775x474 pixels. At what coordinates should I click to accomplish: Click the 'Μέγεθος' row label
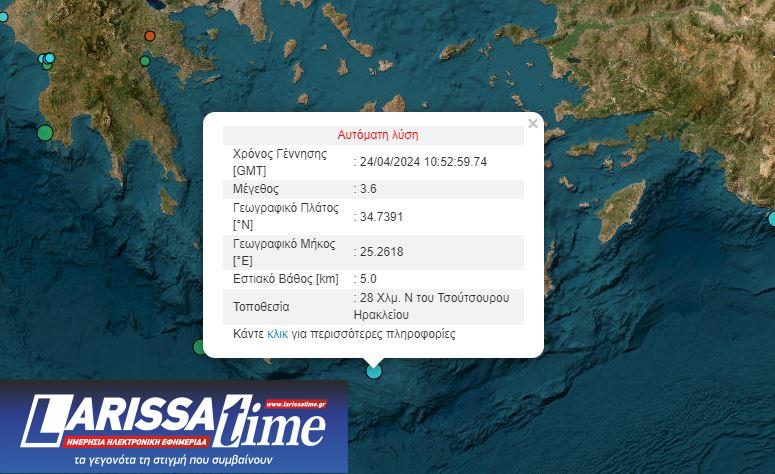click(x=255, y=188)
